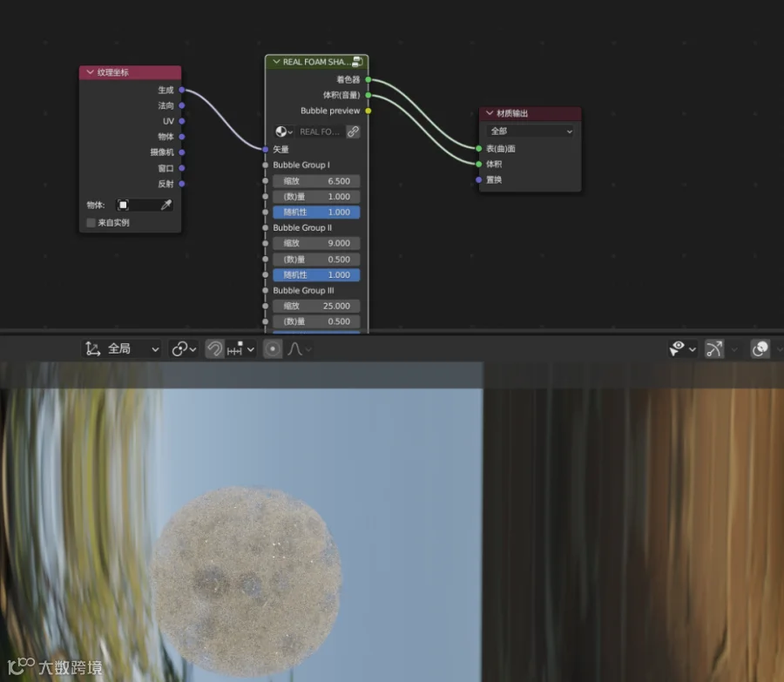
Task: Open the material browse sphere icon dropdown
Action: click(x=283, y=132)
